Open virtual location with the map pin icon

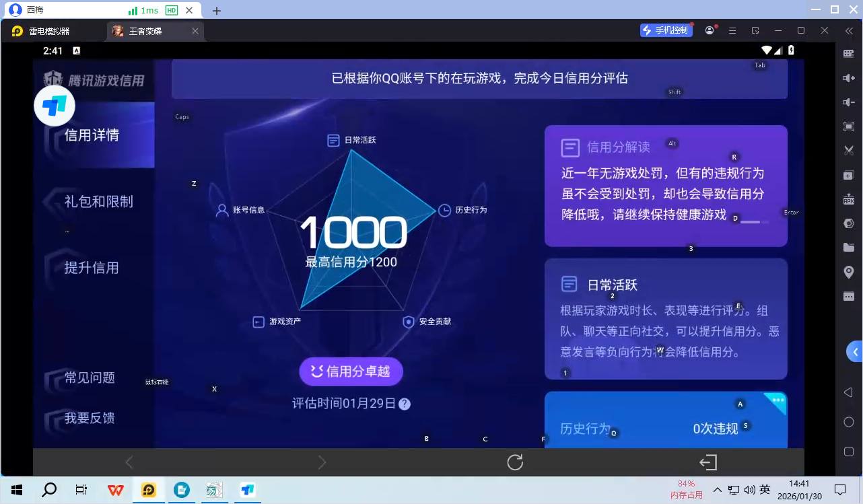coord(849,271)
